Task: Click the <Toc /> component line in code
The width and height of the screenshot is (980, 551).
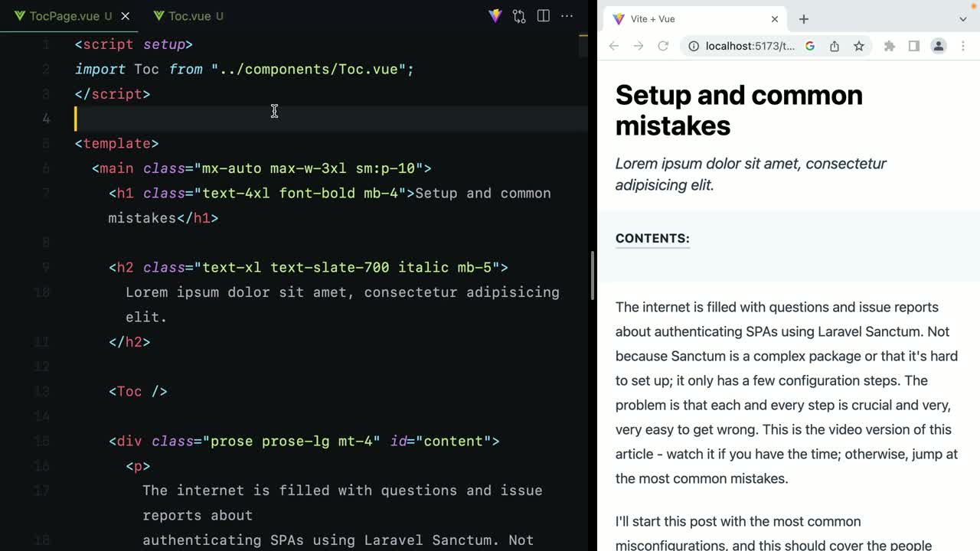Action: [138, 391]
